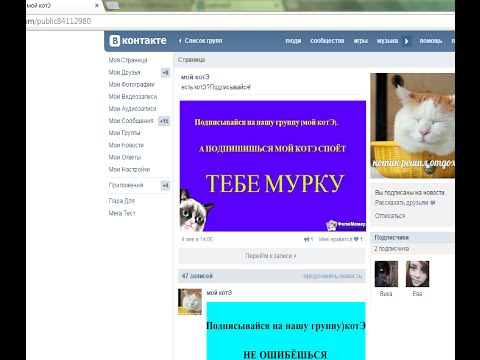Viewport: 480px width, 360px height.
Task: Open the сообщества header menu item
Action: point(327,41)
